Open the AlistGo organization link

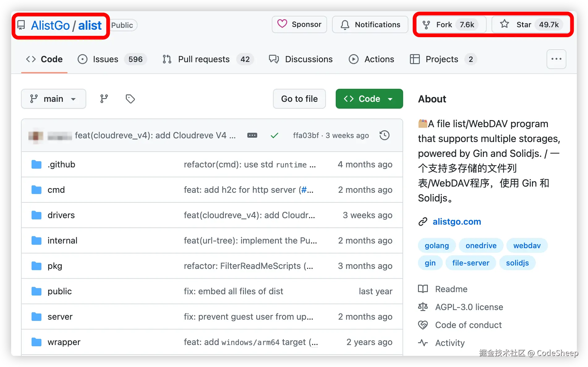click(x=50, y=25)
